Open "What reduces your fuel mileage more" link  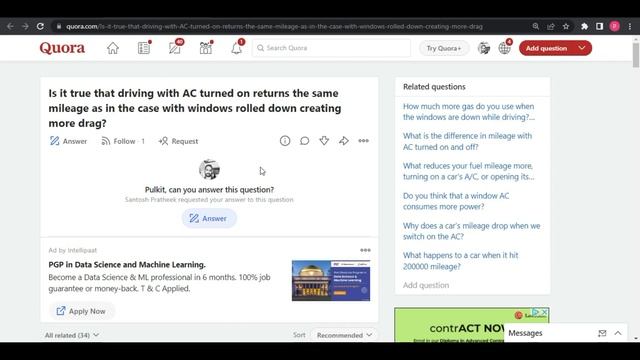point(469,171)
